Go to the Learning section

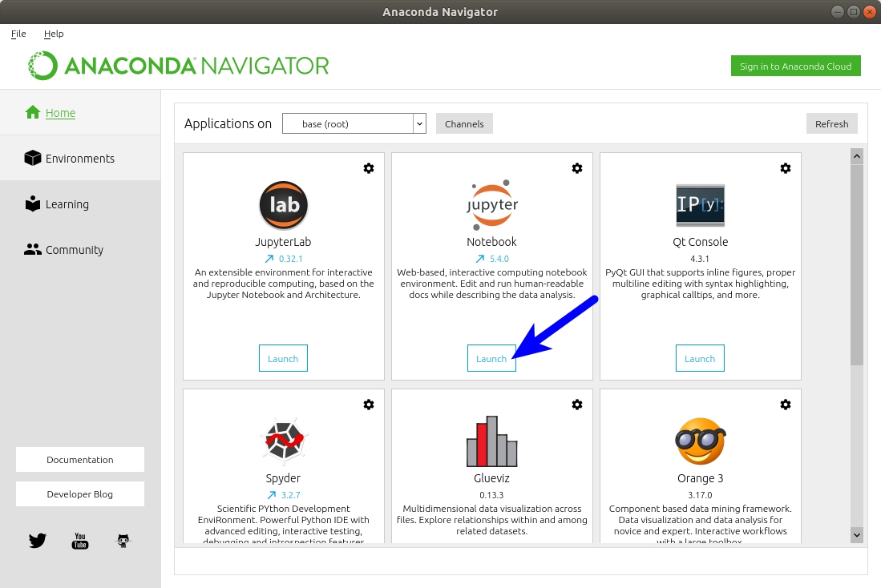point(67,204)
